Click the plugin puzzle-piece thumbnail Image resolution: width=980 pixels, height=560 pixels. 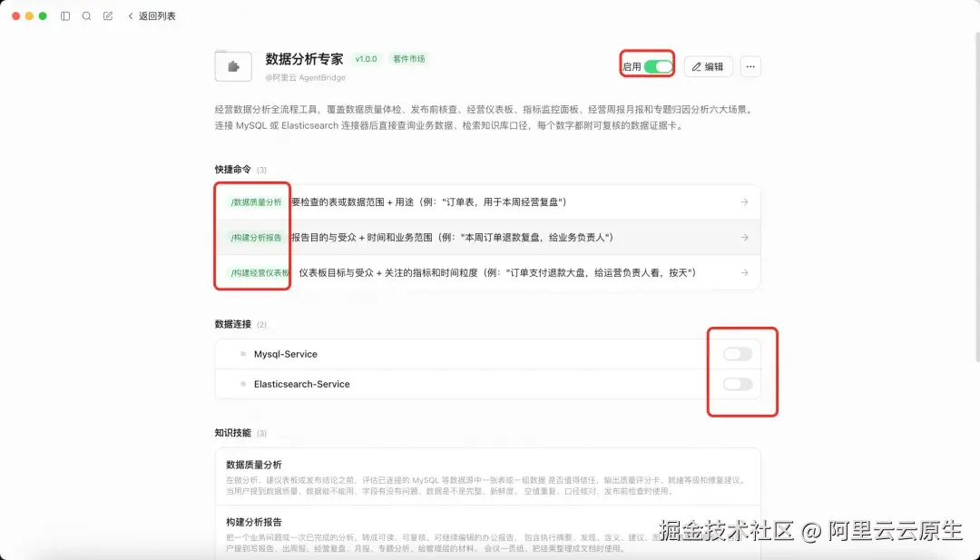tap(233, 66)
